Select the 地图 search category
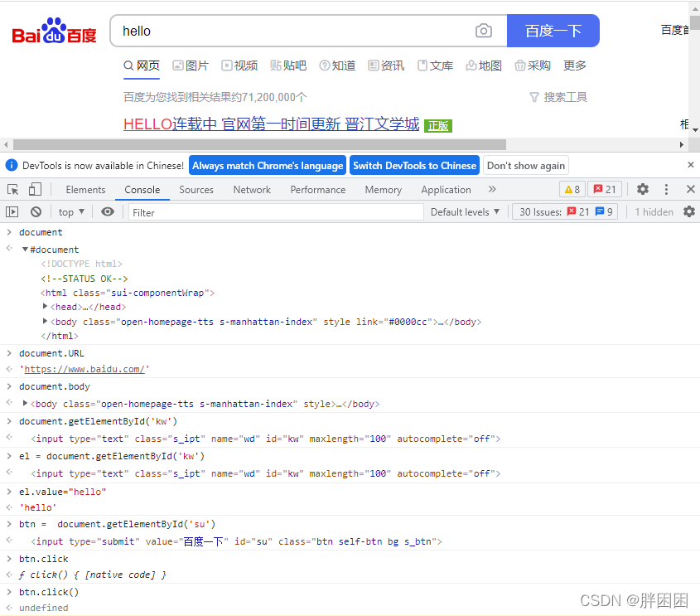 pyautogui.click(x=484, y=65)
